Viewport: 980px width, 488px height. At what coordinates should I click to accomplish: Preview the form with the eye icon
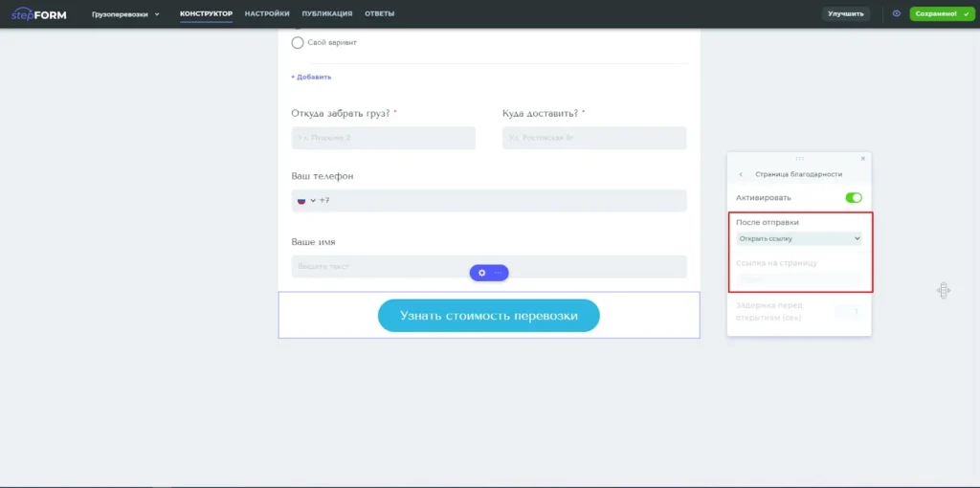[896, 13]
